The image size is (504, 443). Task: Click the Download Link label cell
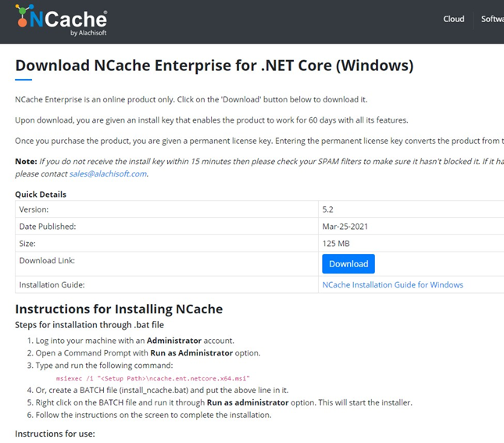coord(47,261)
